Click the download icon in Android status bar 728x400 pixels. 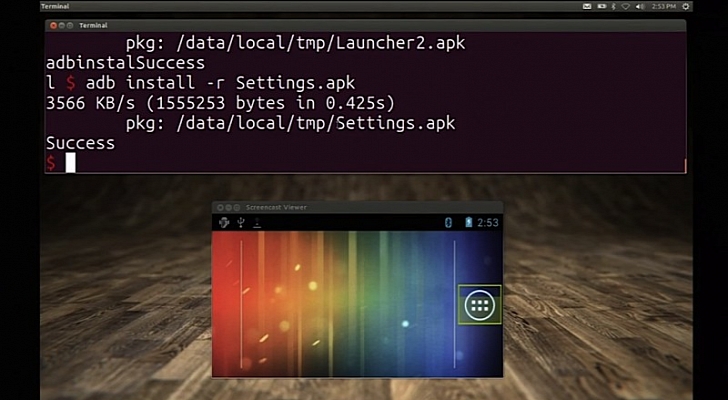tap(256, 222)
